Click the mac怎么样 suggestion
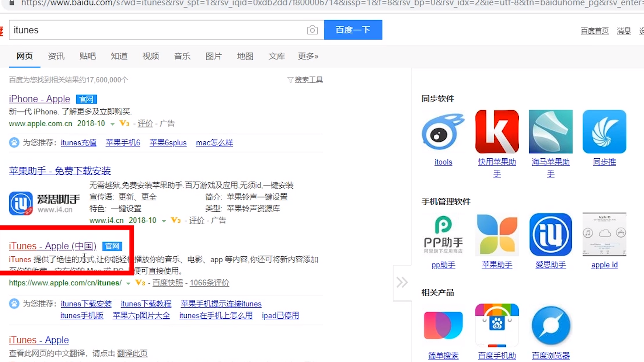644x362 pixels. click(214, 143)
